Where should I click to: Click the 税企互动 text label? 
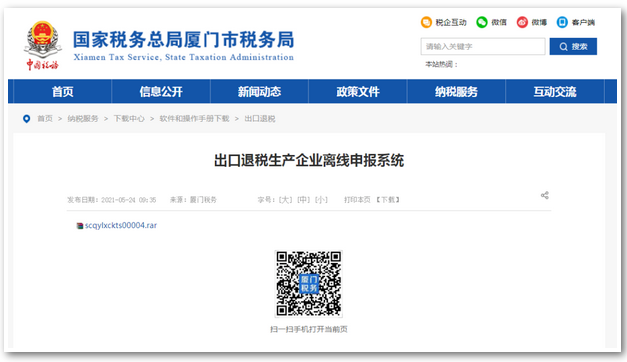pyautogui.click(x=451, y=22)
